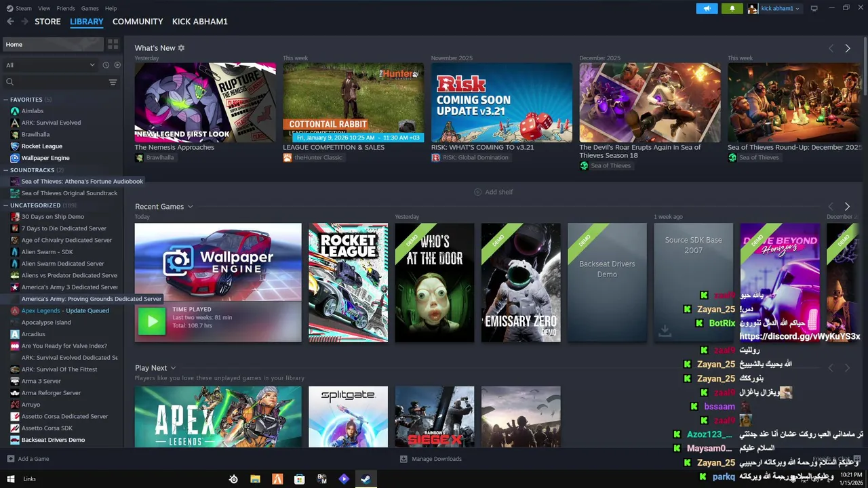Image resolution: width=868 pixels, height=488 pixels.
Task: Open the Games menu
Action: point(90,8)
